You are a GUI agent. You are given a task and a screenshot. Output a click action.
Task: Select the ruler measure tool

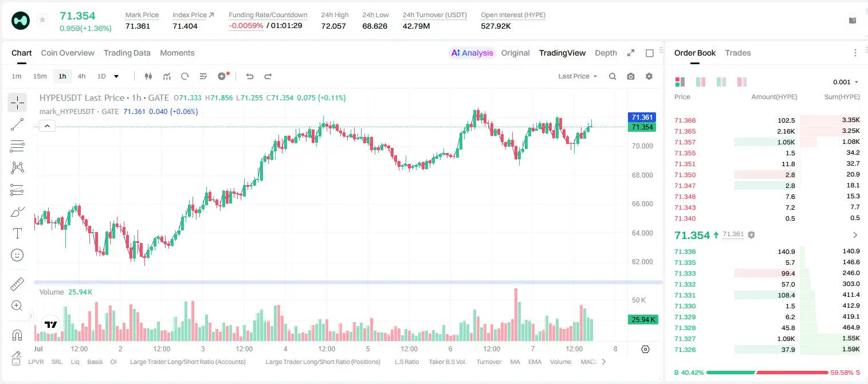17,284
